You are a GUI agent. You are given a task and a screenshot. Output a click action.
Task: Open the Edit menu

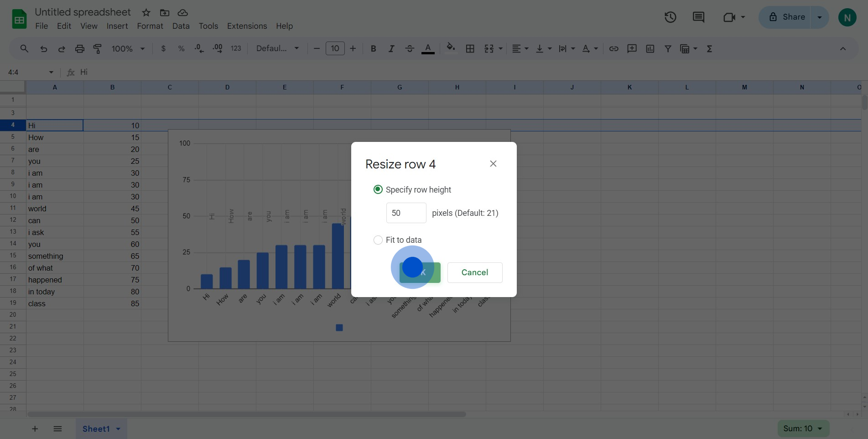64,26
